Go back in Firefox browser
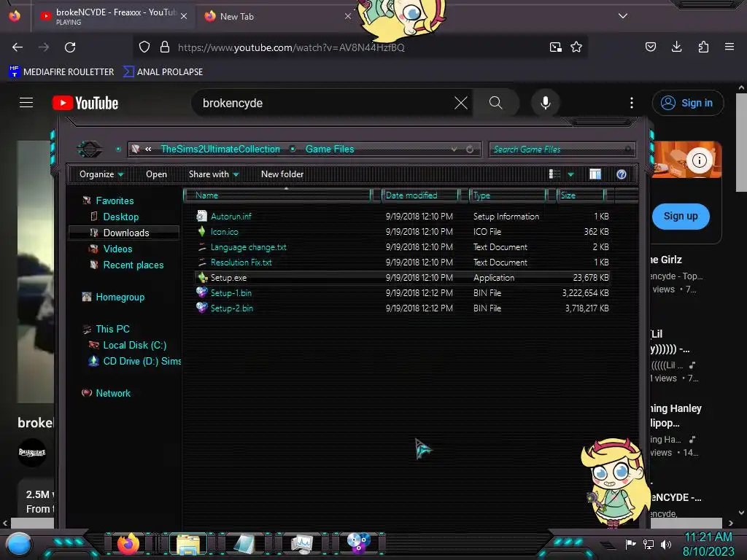 (18, 47)
